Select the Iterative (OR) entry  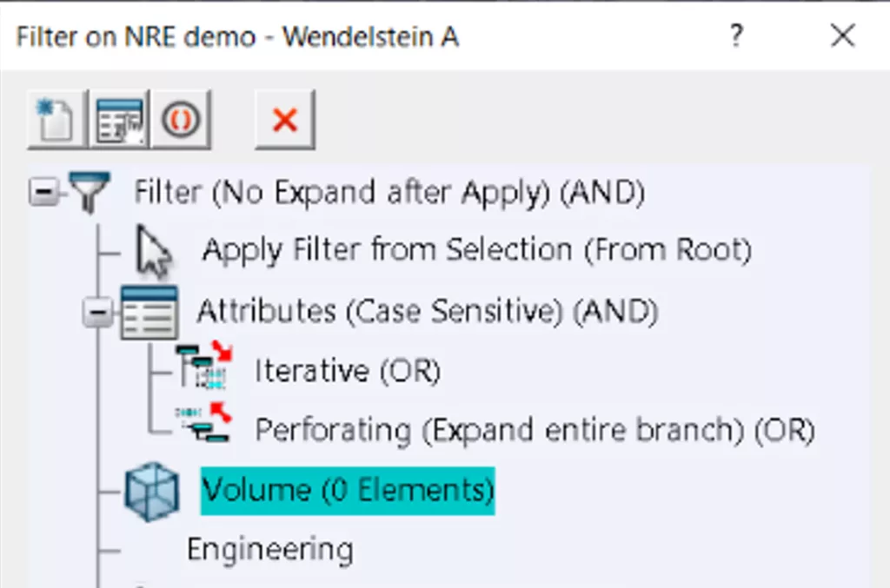click(348, 369)
